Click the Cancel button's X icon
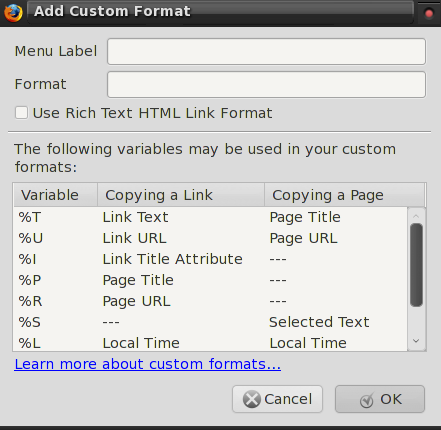Screen dimensions: 441x430 (252, 399)
